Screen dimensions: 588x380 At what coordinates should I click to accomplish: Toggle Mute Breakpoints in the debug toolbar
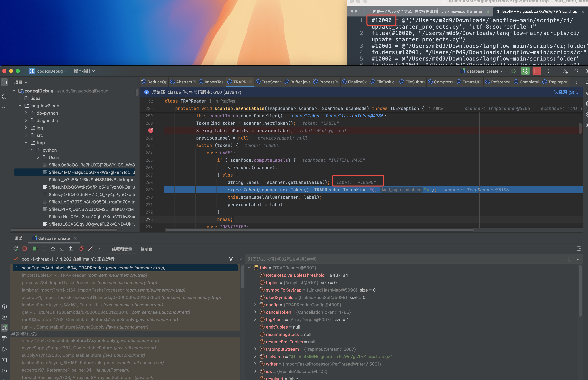(x=90, y=249)
